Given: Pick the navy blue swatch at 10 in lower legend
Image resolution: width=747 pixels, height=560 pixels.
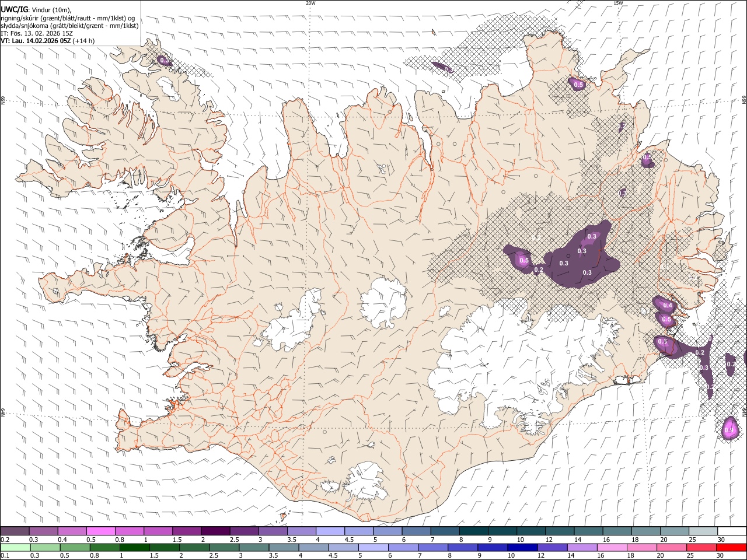Looking at the screenshot, I should tap(522, 547).
